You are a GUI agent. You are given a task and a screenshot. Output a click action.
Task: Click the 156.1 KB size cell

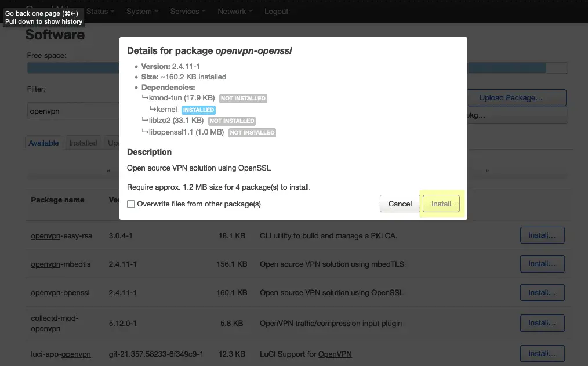[x=232, y=264]
